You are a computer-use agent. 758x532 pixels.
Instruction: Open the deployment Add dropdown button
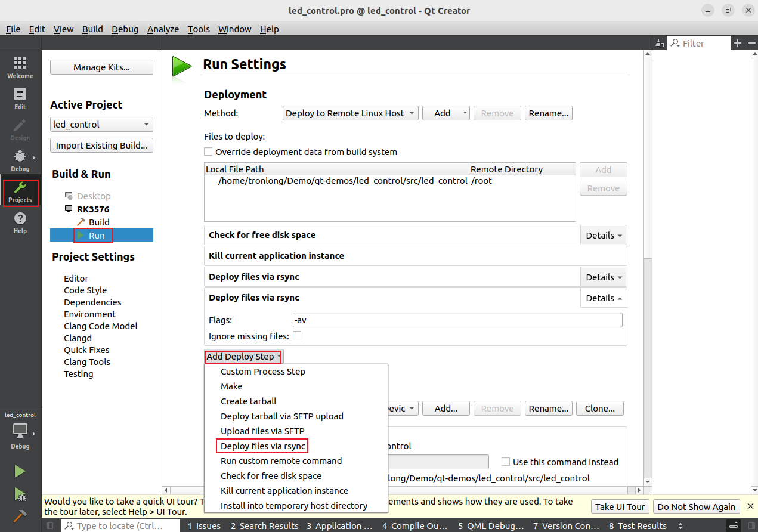click(446, 113)
